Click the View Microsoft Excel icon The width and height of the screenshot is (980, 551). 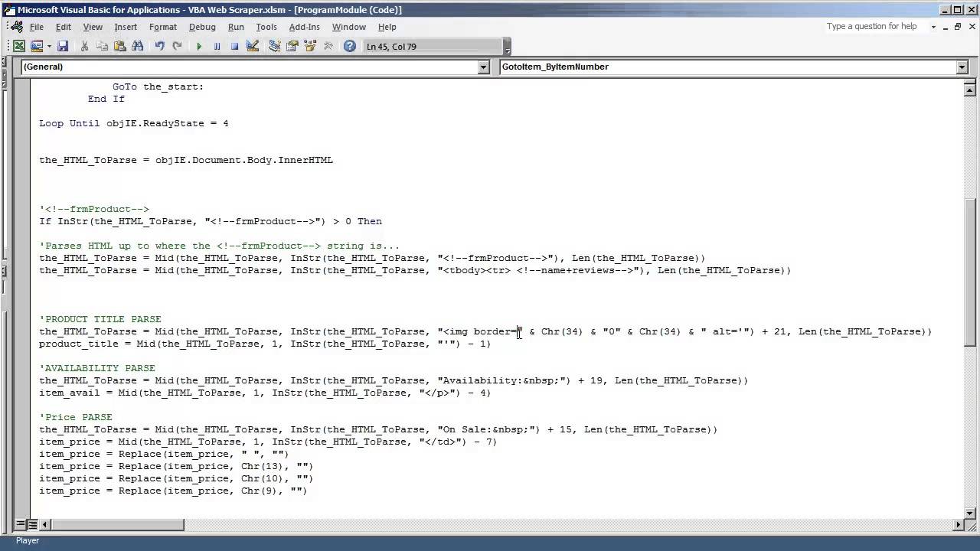tap(19, 46)
